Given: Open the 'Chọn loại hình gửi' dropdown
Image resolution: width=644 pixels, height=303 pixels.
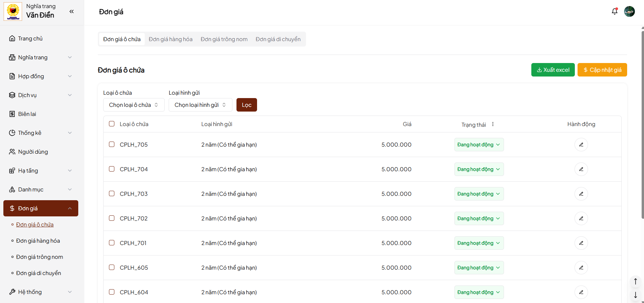Looking at the screenshot, I should (200, 105).
